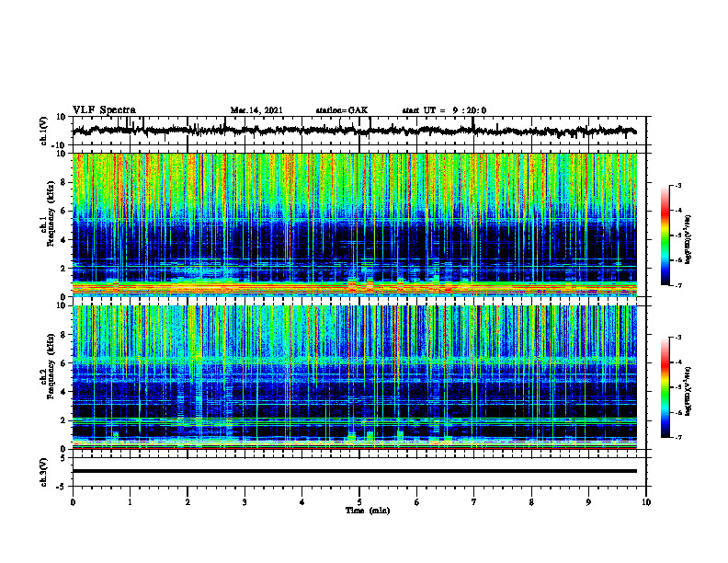This screenshot has height=563, width=728.
Task: Click the time axis tick label "9"
Action: 588,502
